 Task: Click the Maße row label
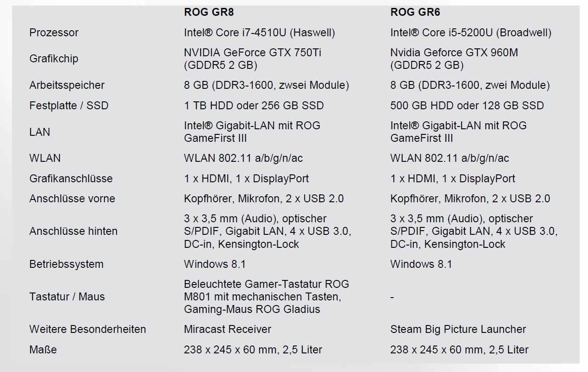coord(43,349)
